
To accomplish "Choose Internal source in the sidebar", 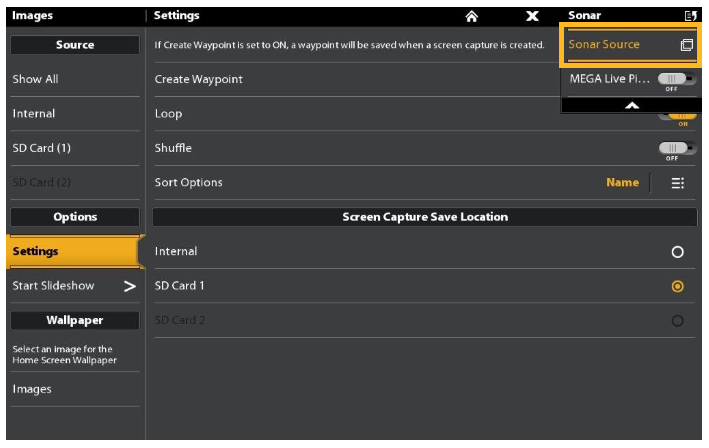I will point(72,113).
